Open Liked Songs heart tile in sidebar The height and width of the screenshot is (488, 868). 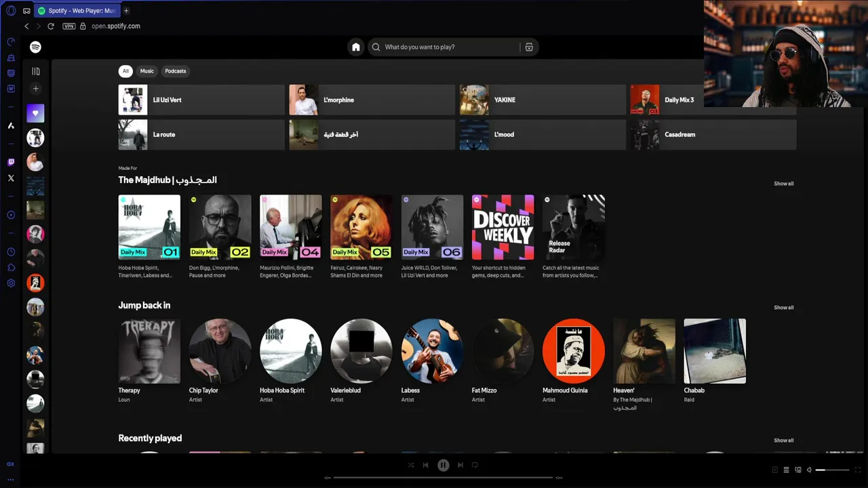35,113
